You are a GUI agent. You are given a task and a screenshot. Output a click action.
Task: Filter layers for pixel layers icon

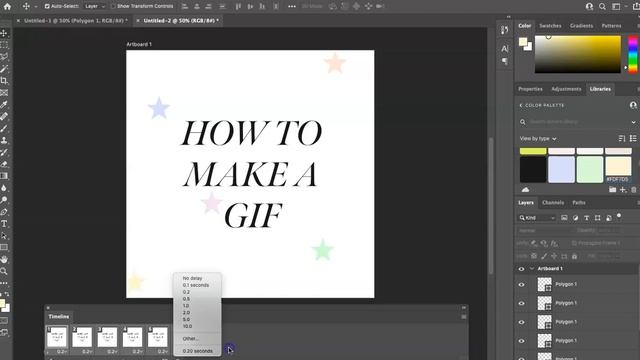pyautogui.click(x=564, y=218)
